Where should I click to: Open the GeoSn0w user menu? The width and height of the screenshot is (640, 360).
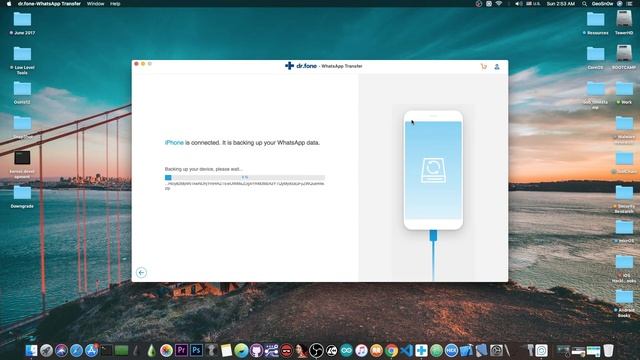pyautogui.click(x=602, y=4)
